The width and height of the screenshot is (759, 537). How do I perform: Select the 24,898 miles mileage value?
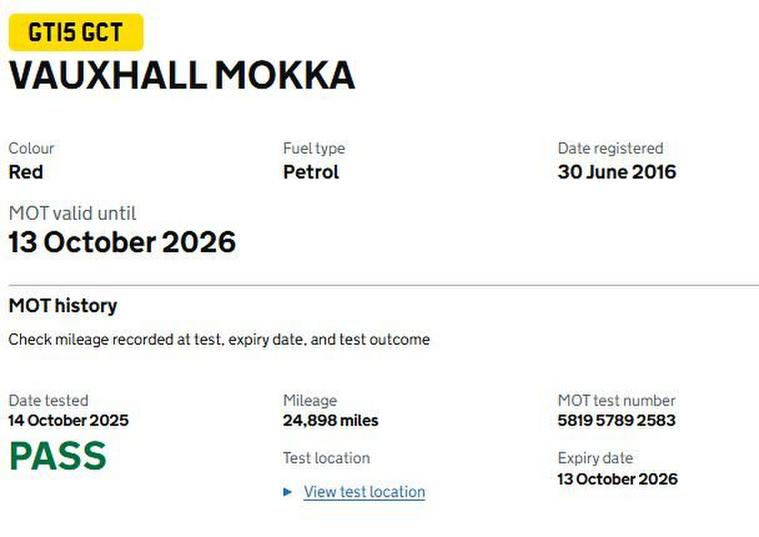tap(330, 421)
